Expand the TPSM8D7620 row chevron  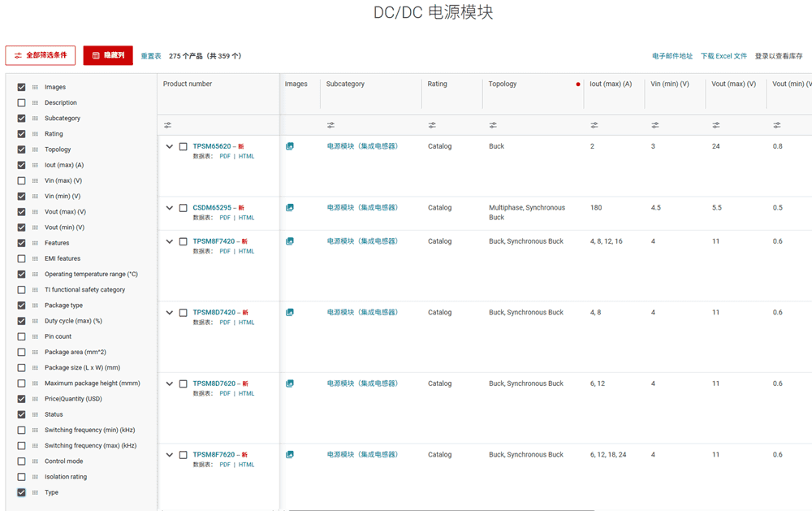(170, 383)
